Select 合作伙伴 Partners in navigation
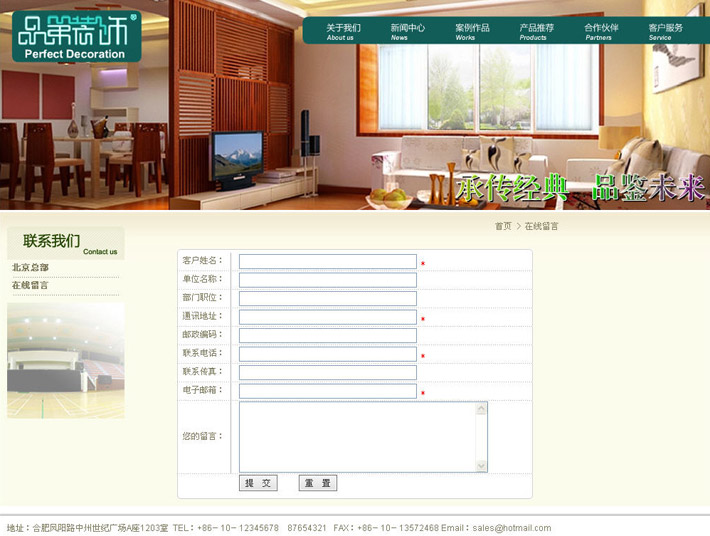The width and height of the screenshot is (710, 536). (x=601, y=32)
